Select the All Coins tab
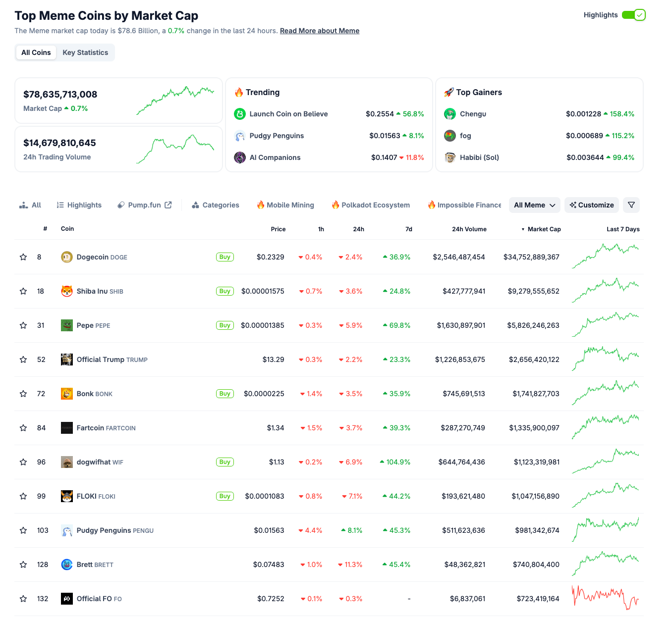Image resolution: width=672 pixels, height=618 pixels. (36, 52)
